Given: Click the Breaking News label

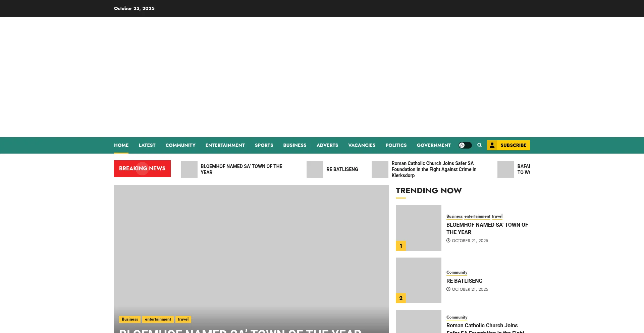Looking at the screenshot, I should pyautogui.click(x=142, y=169).
